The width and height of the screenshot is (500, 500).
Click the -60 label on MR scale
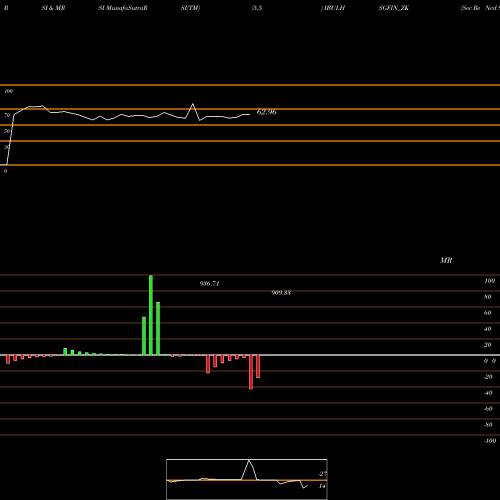(488, 409)
